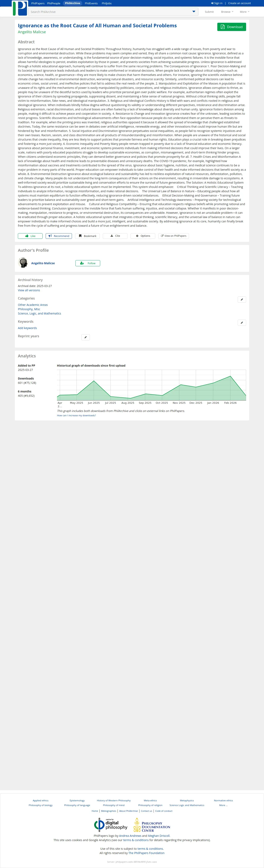
Task: Focus the Search PhilArchive field
Action: 110,12
